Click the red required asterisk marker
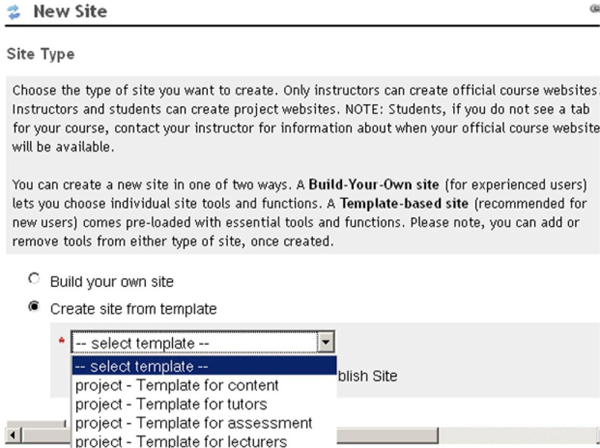Viewport: 600px width, 448px height. pos(61,342)
